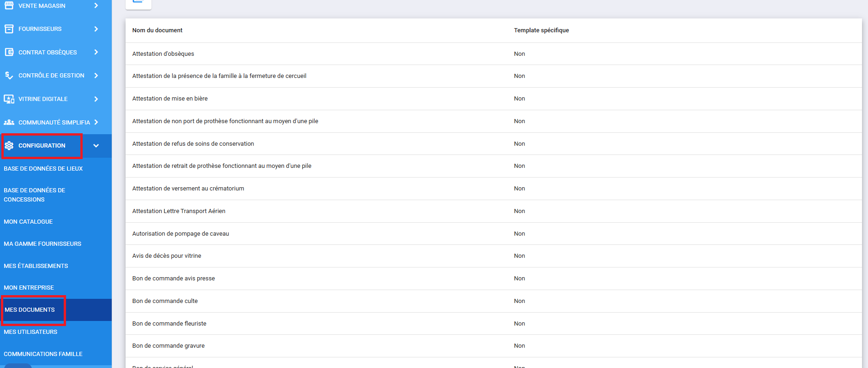Open Autorisation de pompage de caveau row
Viewport: 868px width, 368px height.
pos(494,234)
